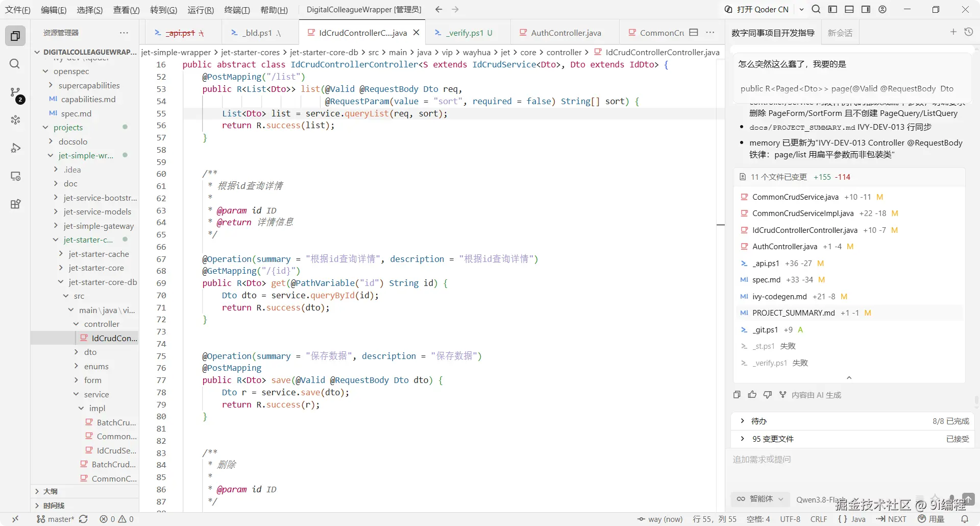Screen dimensions: 980x526
Task: Open the Run and Debug view
Action: click(x=15, y=148)
